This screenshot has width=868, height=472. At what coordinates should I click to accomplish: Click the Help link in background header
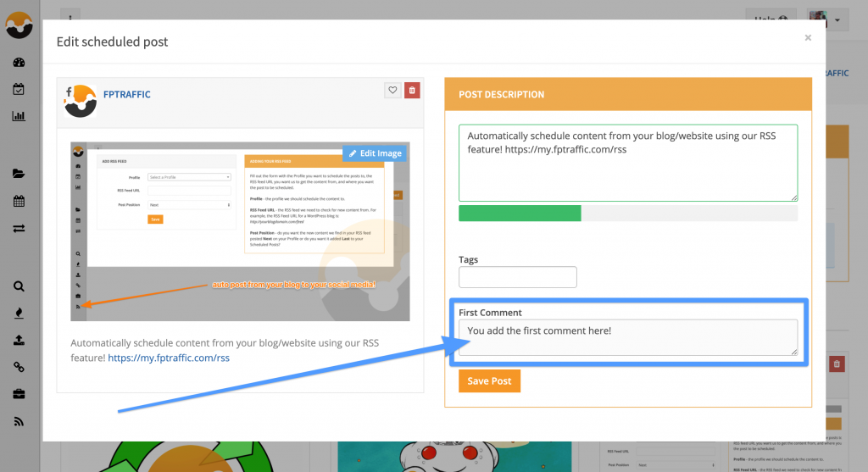771,18
